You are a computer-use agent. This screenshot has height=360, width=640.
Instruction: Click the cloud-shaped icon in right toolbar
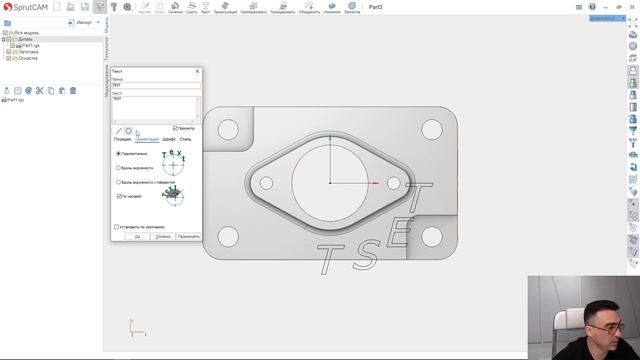click(x=633, y=35)
